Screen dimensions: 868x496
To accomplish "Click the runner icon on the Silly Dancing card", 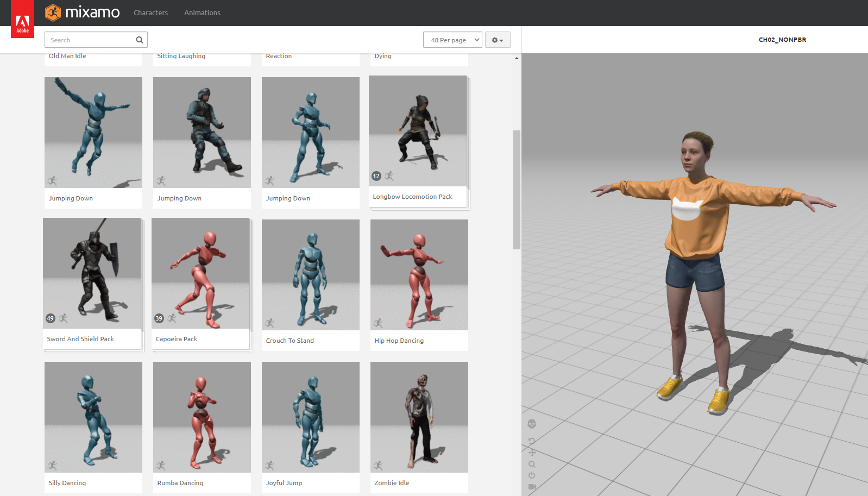I will [52, 466].
